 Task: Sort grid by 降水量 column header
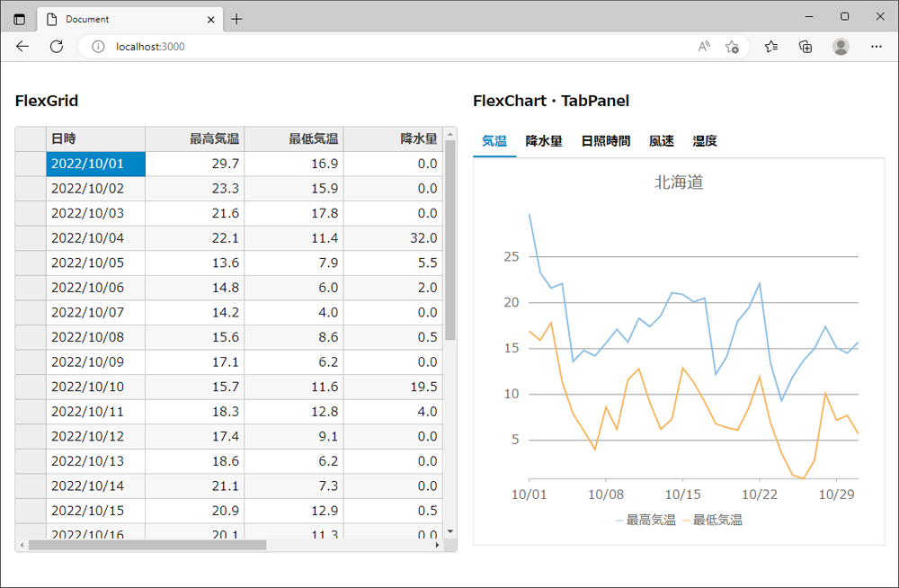(394, 138)
